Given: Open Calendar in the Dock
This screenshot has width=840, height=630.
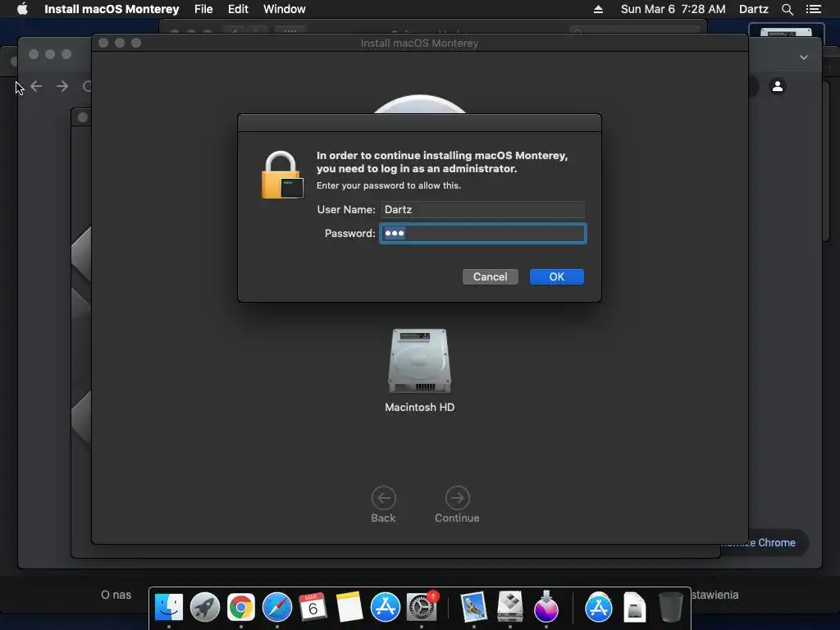Looking at the screenshot, I should point(313,608).
